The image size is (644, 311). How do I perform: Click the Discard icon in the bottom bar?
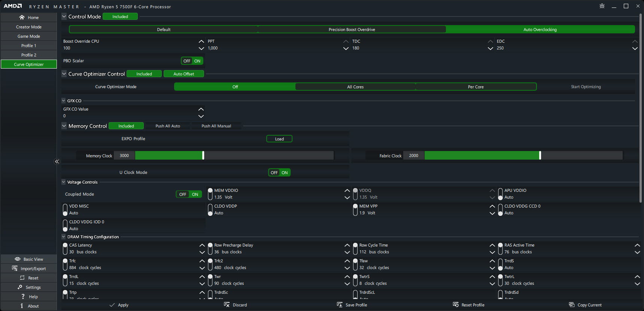click(x=227, y=305)
